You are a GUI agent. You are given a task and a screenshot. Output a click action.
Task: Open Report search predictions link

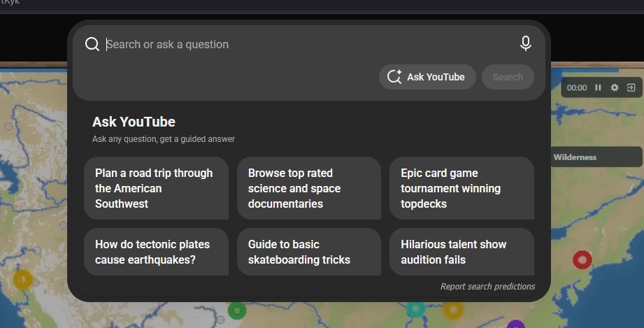point(487,287)
